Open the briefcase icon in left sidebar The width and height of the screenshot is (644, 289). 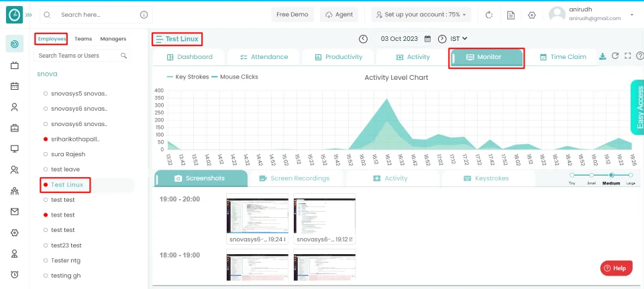pos(14,127)
